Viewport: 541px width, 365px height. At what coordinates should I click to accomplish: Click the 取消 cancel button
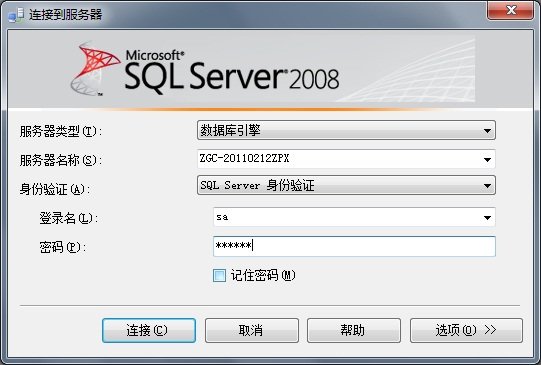(252, 331)
